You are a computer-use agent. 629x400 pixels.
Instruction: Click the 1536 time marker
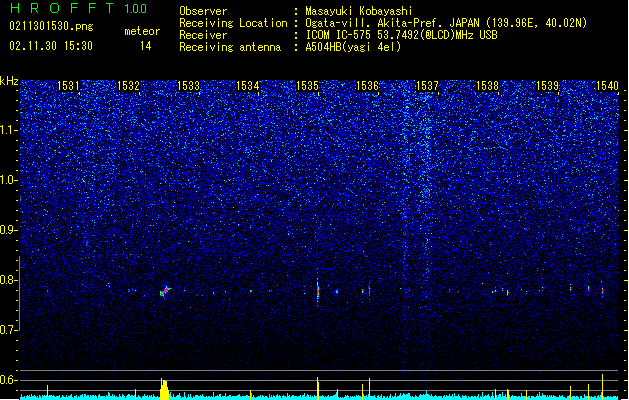pyautogui.click(x=368, y=86)
